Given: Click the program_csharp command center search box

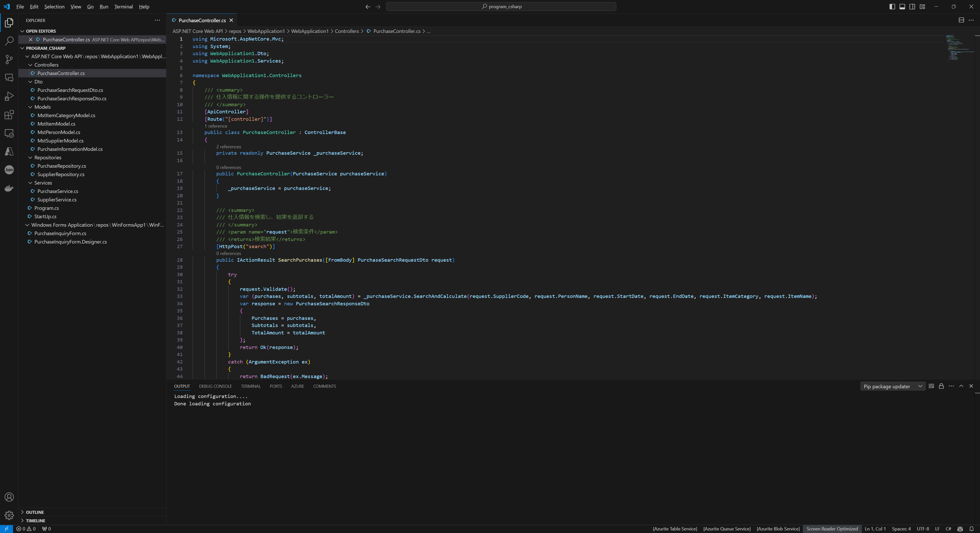Looking at the screenshot, I should pyautogui.click(x=501, y=6).
